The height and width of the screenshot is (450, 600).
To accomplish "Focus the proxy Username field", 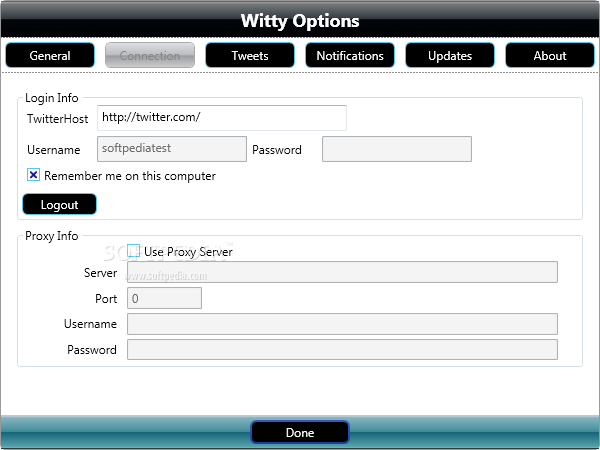I will pos(342,324).
